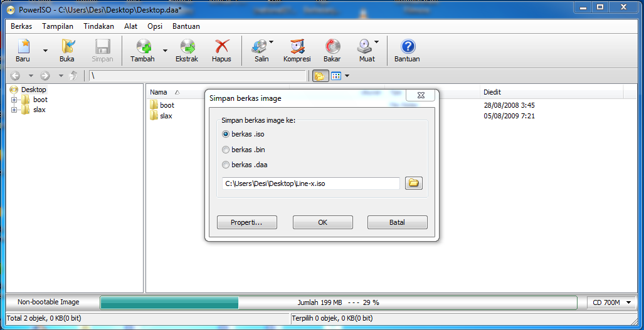Click the forward navigation arrow icon
Screen dimensions: 644x330
pyautogui.click(x=45, y=76)
